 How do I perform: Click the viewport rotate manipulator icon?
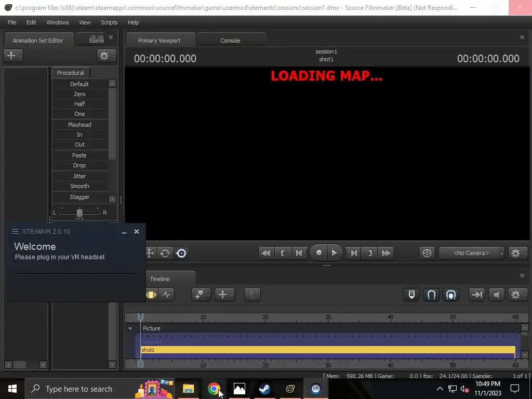click(x=165, y=253)
